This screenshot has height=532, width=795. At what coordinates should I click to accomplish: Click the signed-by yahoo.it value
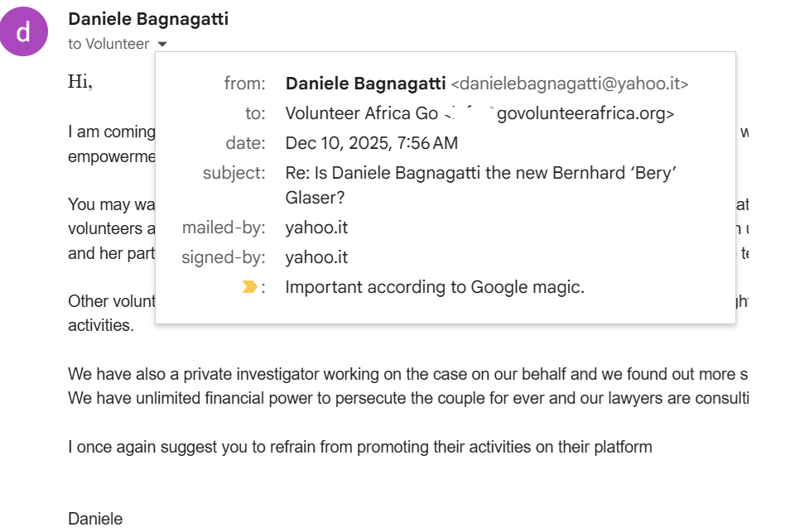[316, 257]
